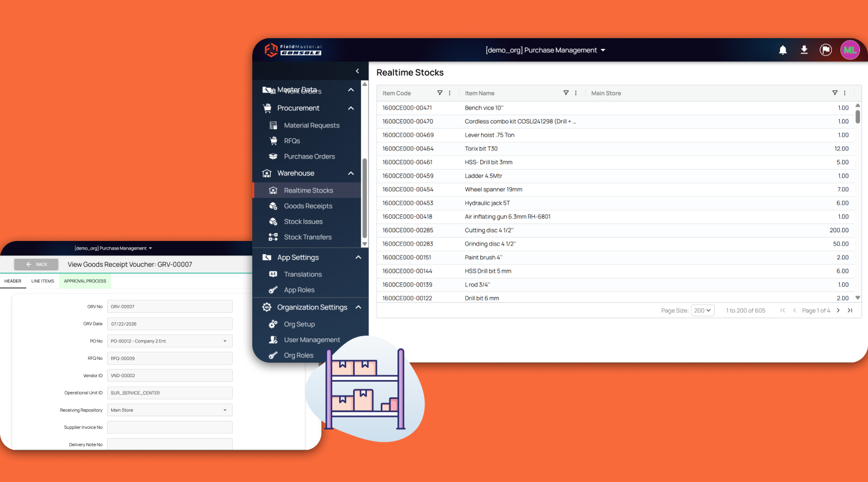Viewport: 868px width, 482px height.
Task: Collapse the Master Data section
Action: [x=351, y=90]
